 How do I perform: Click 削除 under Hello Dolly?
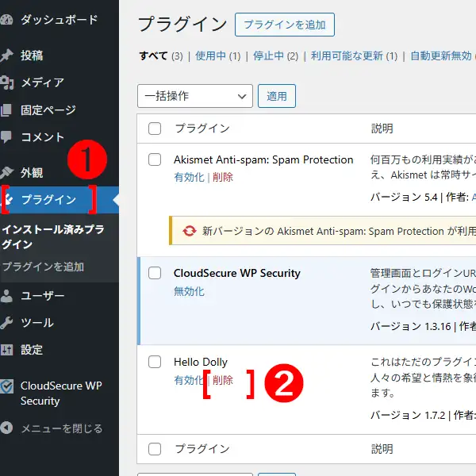click(x=223, y=380)
